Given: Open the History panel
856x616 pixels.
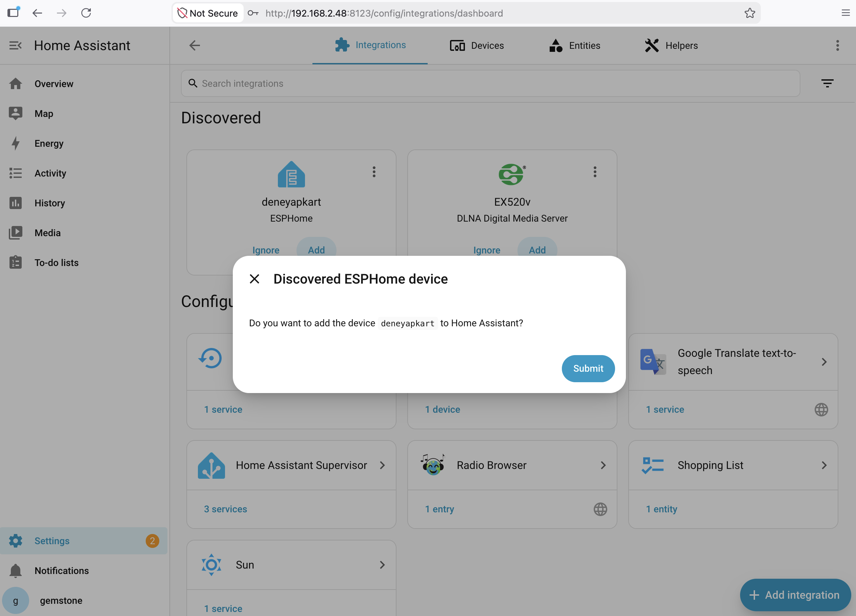Looking at the screenshot, I should [84, 203].
